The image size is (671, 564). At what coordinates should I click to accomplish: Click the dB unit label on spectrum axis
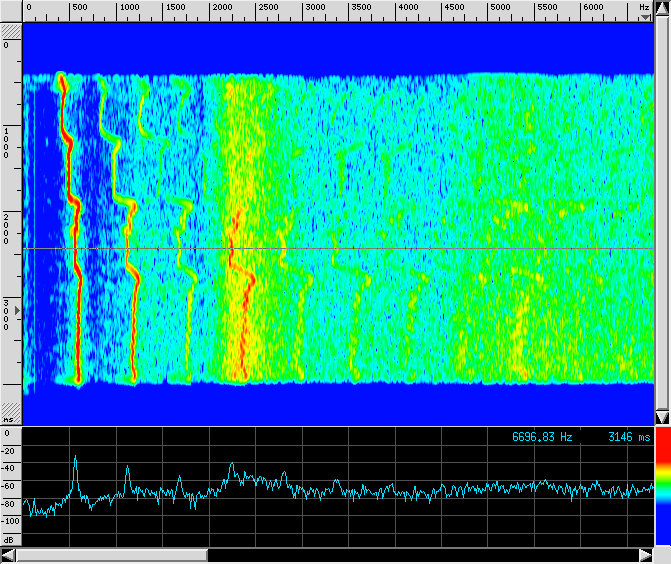pyautogui.click(x=8, y=538)
